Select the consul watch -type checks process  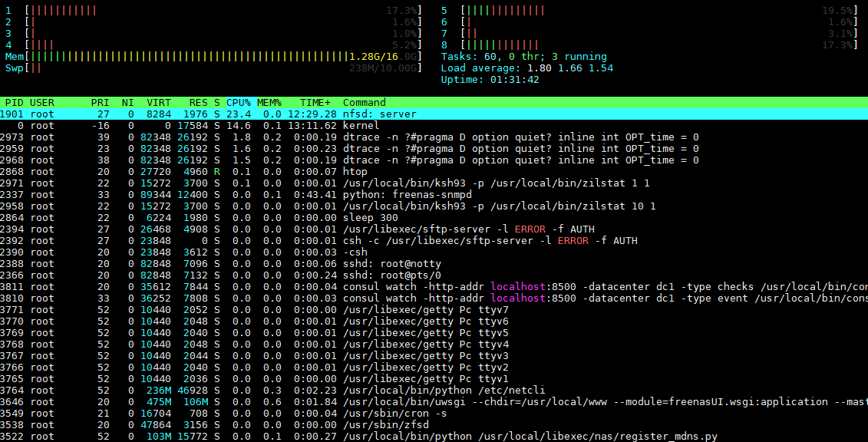pos(434,286)
